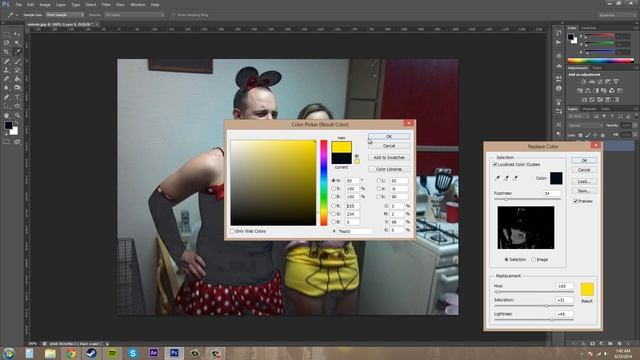Click Color Libraries button

[389, 169]
